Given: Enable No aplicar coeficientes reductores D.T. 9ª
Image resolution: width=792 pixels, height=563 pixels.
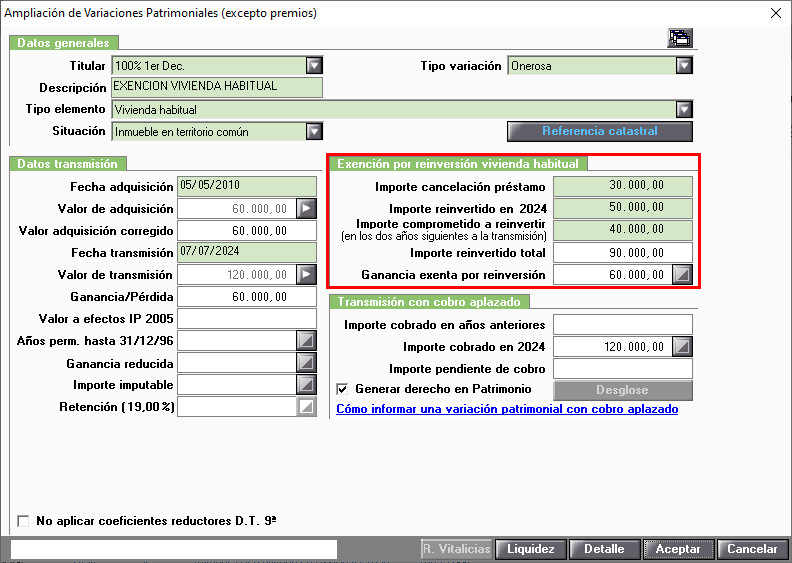Looking at the screenshot, I should (x=23, y=521).
